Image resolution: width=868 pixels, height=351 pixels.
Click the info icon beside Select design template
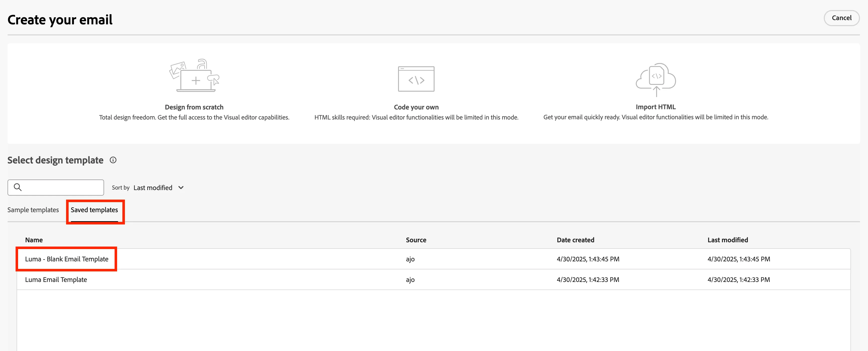113,160
